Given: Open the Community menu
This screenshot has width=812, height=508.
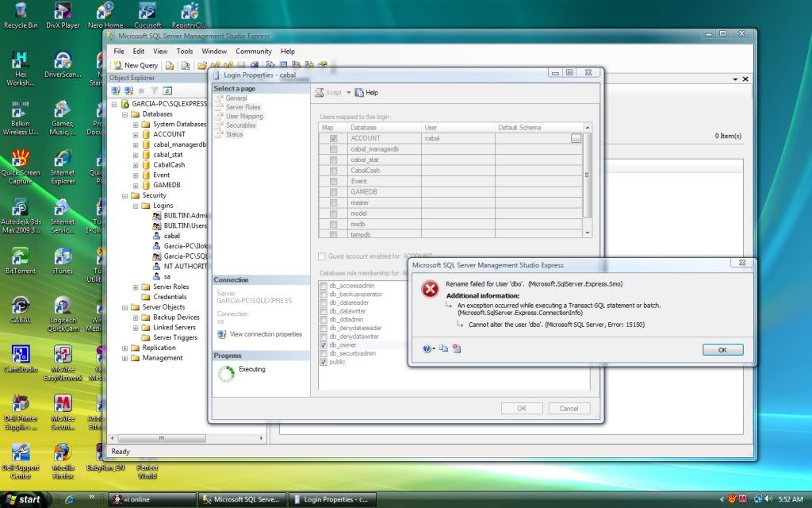Looking at the screenshot, I should point(254,52).
